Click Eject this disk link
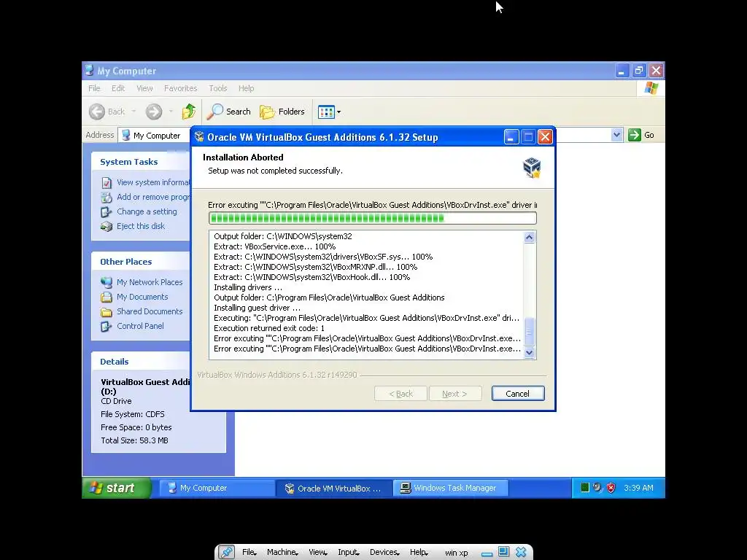 [x=133, y=226]
